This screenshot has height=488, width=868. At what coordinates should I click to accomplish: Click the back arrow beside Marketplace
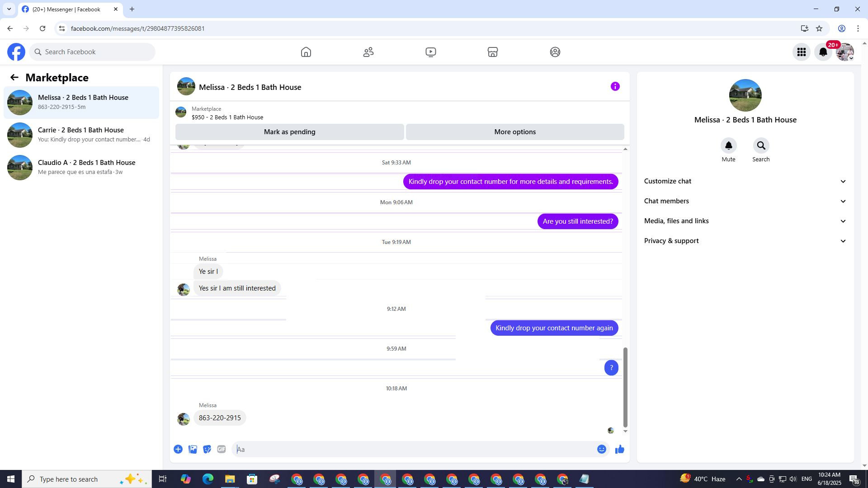[x=14, y=78]
